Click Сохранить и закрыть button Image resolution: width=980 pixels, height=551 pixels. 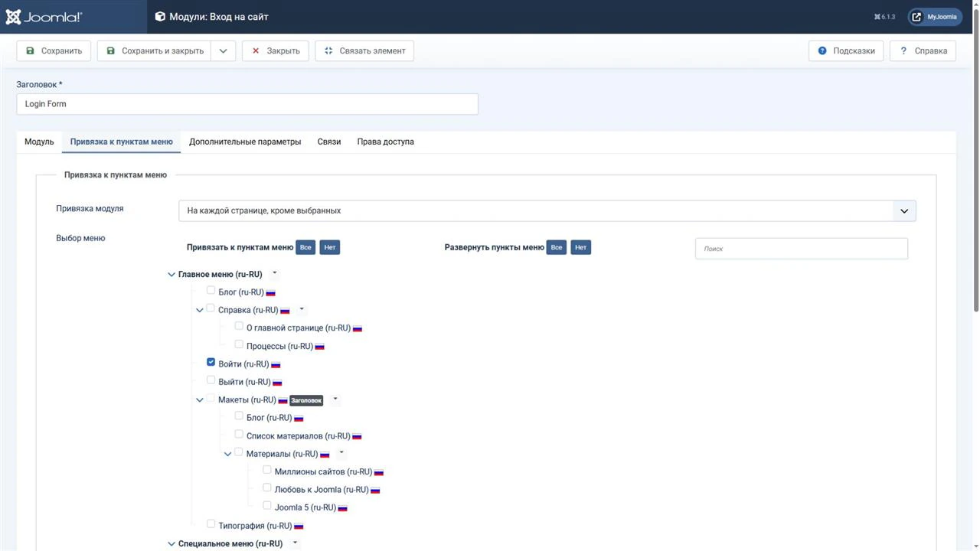155,51
